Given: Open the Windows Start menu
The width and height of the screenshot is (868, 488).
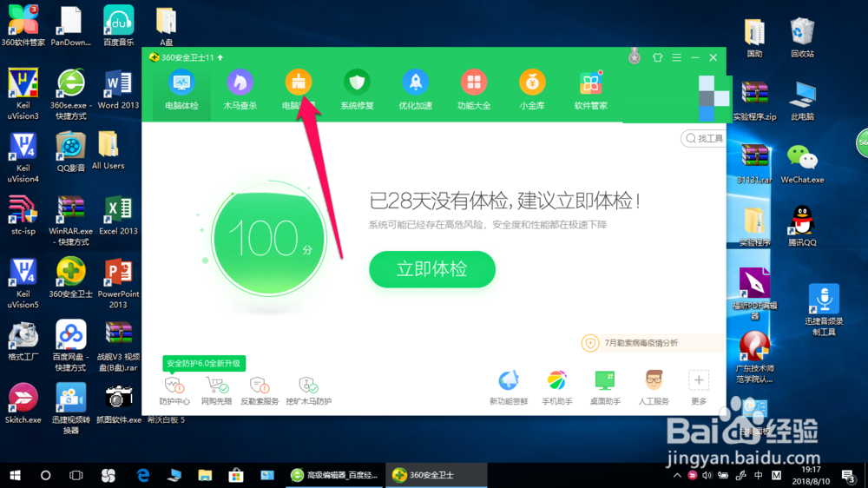Looking at the screenshot, I should [x=15, y=475].
